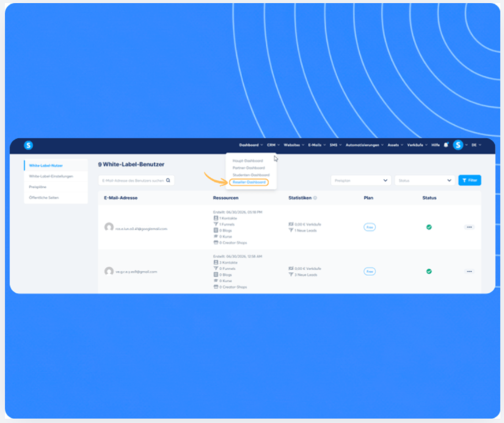
Task: Click the Kurse icon in second row
Action: (x=216, y=281)
